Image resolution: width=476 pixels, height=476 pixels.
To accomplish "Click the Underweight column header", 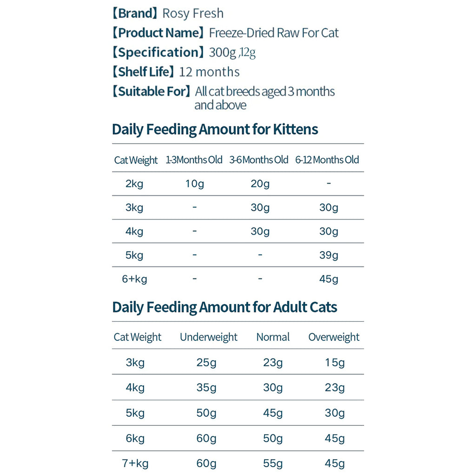I will [209, 337].
